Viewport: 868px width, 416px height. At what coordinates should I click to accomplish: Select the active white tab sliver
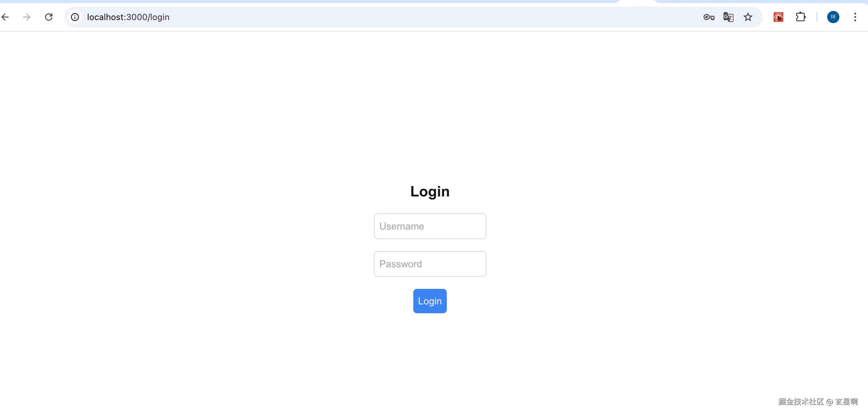(x=637, y=1)
